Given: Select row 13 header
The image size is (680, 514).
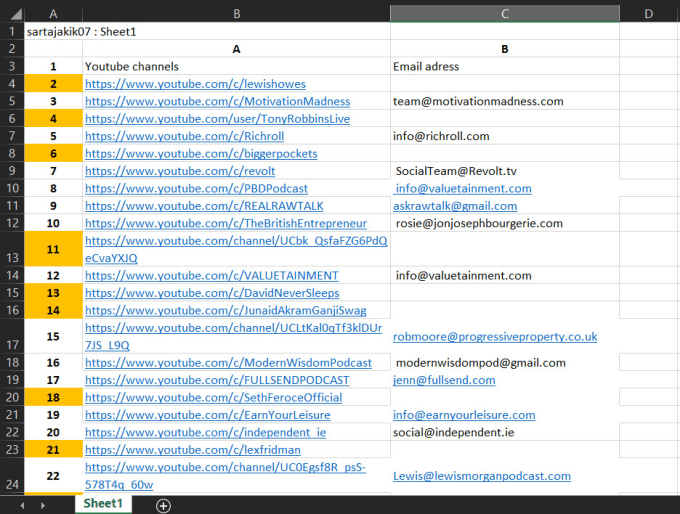Looking at the screenshot, I should pyautogui.click(x=12, y=249).
